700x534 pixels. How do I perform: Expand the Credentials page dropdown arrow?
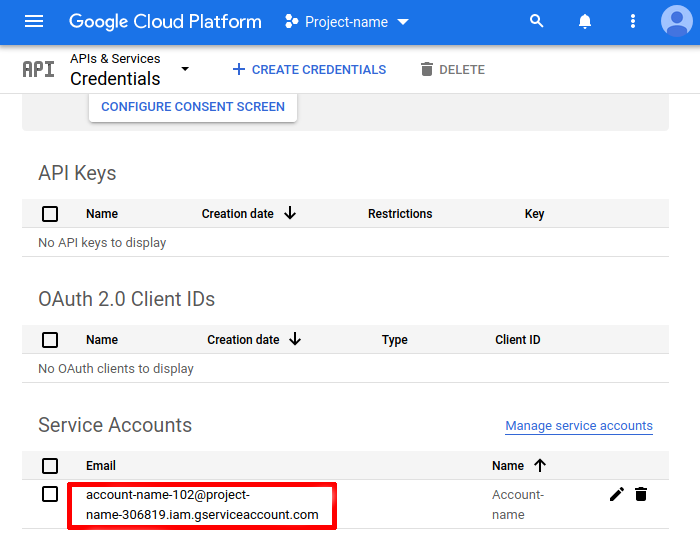(185, 69)
